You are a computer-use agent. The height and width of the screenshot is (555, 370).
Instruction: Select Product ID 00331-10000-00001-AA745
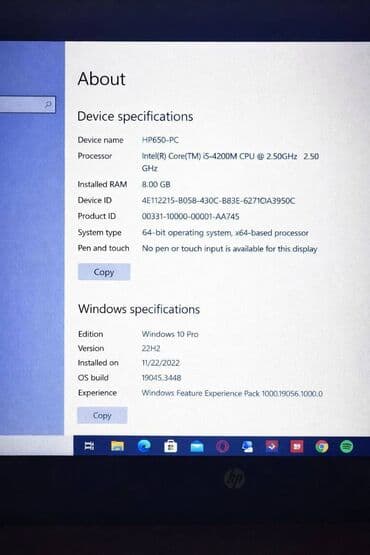pos(190,216)
